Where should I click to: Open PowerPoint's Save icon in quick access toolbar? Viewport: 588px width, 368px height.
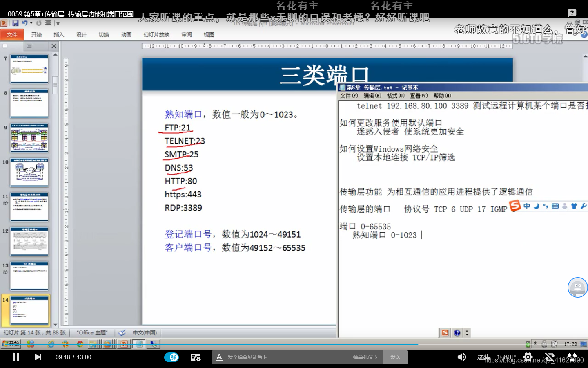(x=15, y=23)
